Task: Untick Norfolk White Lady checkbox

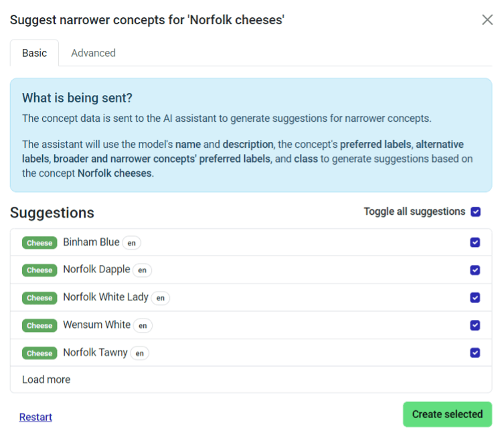Action: pos(475,298)
